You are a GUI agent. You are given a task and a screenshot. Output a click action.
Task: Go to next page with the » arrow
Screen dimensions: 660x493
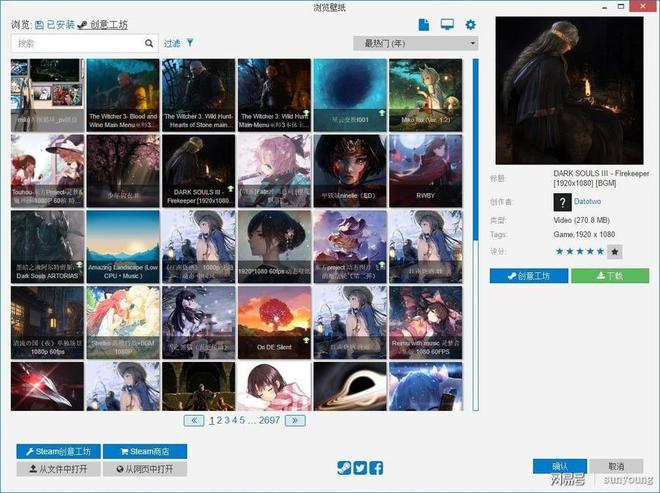295,421
